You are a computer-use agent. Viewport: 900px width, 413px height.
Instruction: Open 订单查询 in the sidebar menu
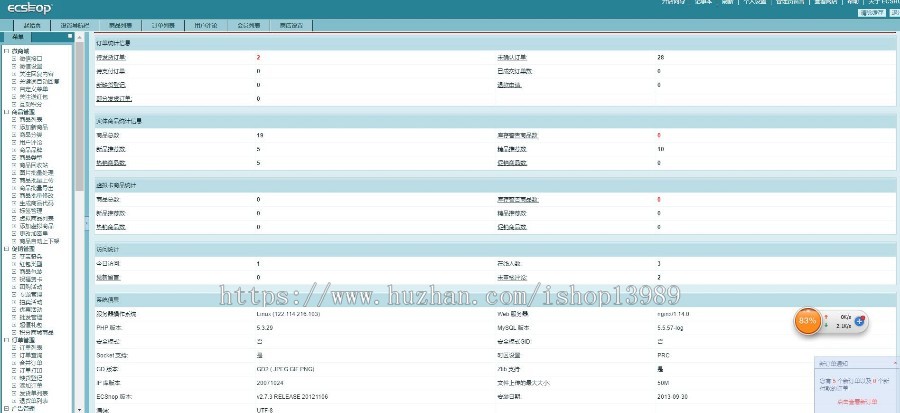(30, 355)
